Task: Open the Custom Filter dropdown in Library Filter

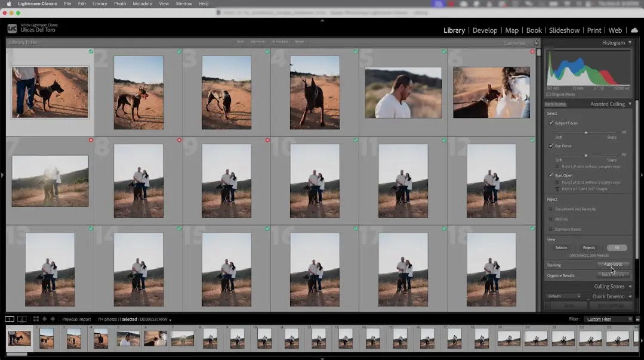Action: point(517,43)
